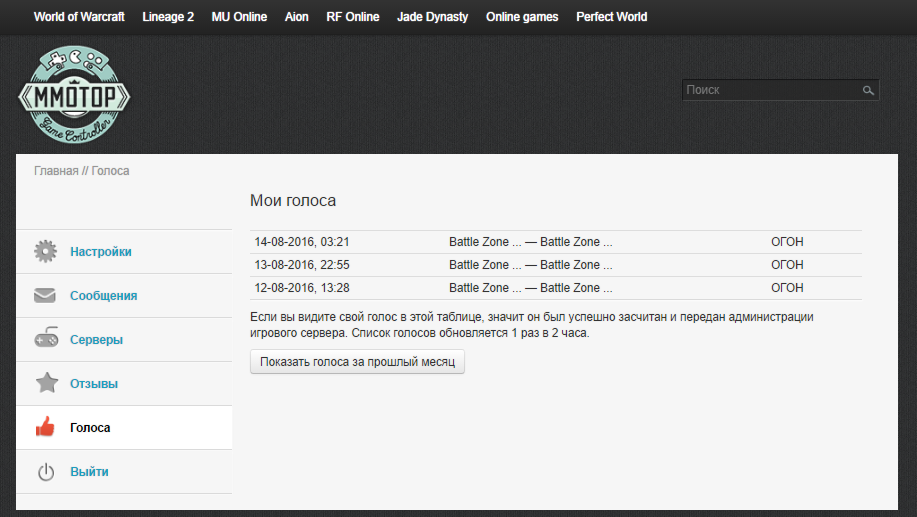Click the star icon beside Отзывы

[45, 384]
